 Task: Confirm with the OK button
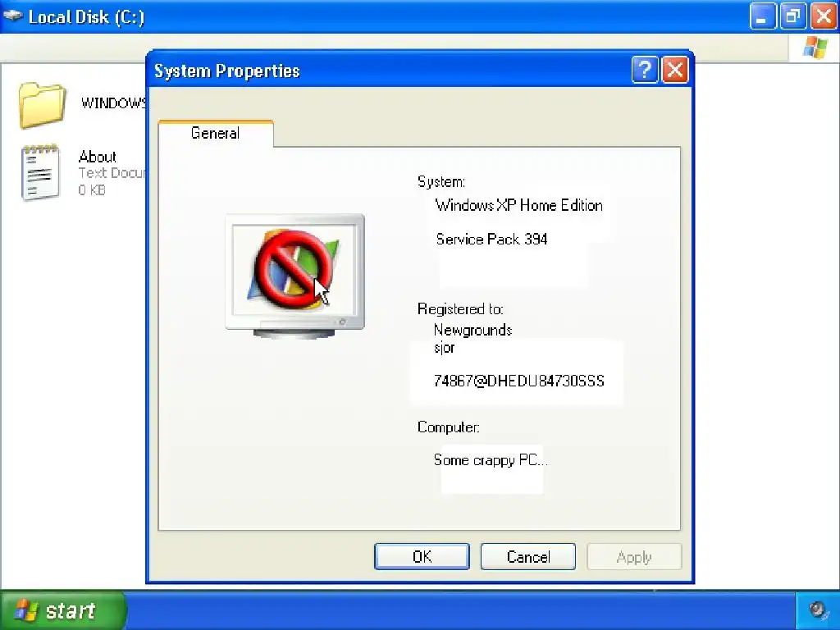pos(422,557)
